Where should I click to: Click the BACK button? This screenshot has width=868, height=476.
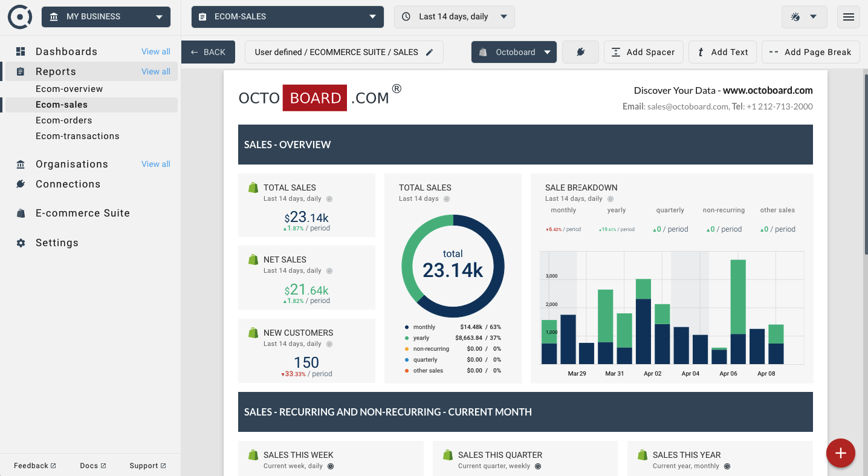(209, 52)
